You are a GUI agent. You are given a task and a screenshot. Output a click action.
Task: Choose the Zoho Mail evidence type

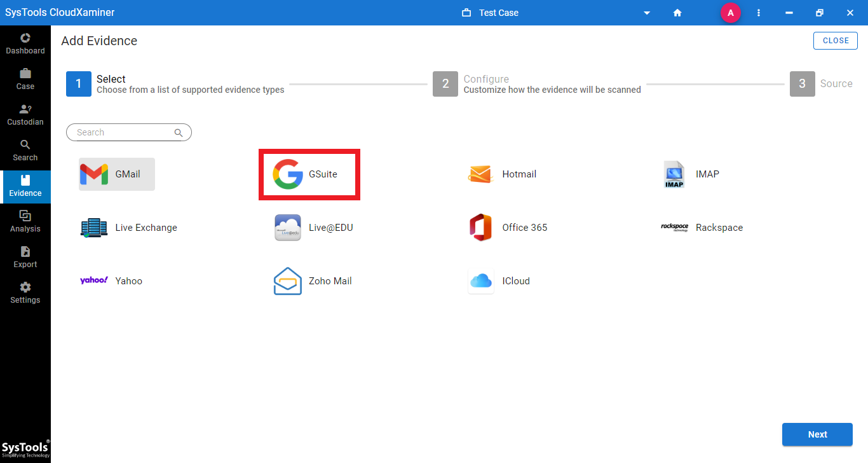coord(313,281)
